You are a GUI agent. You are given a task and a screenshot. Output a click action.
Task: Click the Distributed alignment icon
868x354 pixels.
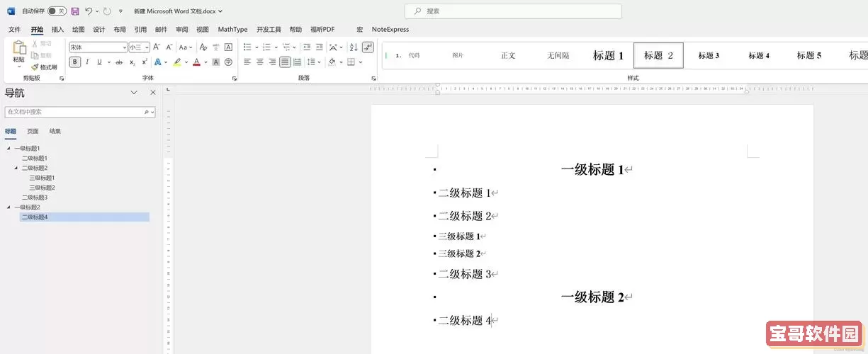click(x=297, y=62)
